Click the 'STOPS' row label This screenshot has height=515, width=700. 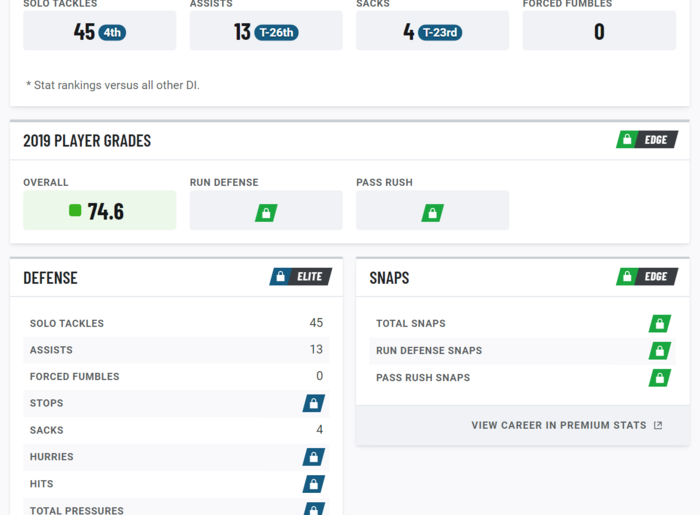click(x=46, y=403)
